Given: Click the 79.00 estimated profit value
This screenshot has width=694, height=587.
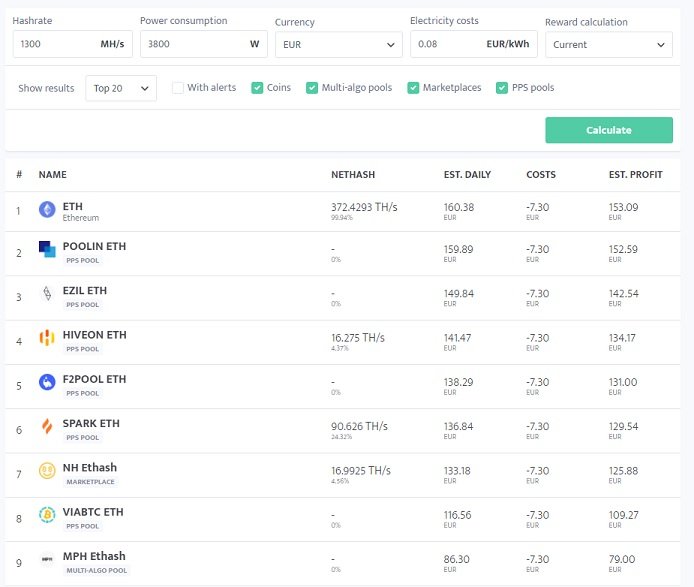Looking at the screenshot, I should tap(621, 559).
